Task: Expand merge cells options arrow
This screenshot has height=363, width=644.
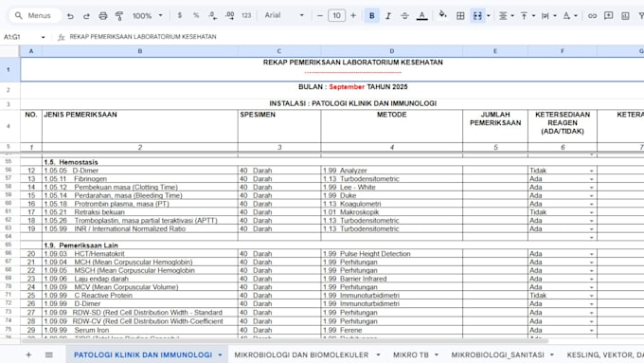Action: (489, 16)
